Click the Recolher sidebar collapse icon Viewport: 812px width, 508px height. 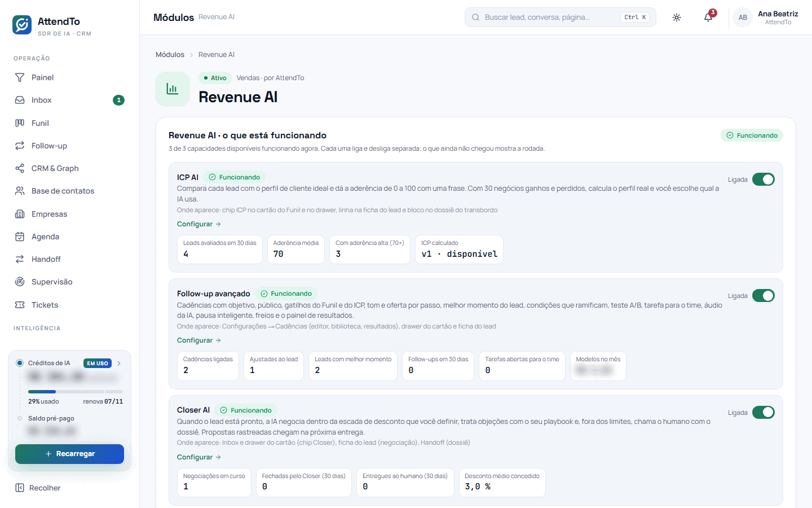[20, 488]
